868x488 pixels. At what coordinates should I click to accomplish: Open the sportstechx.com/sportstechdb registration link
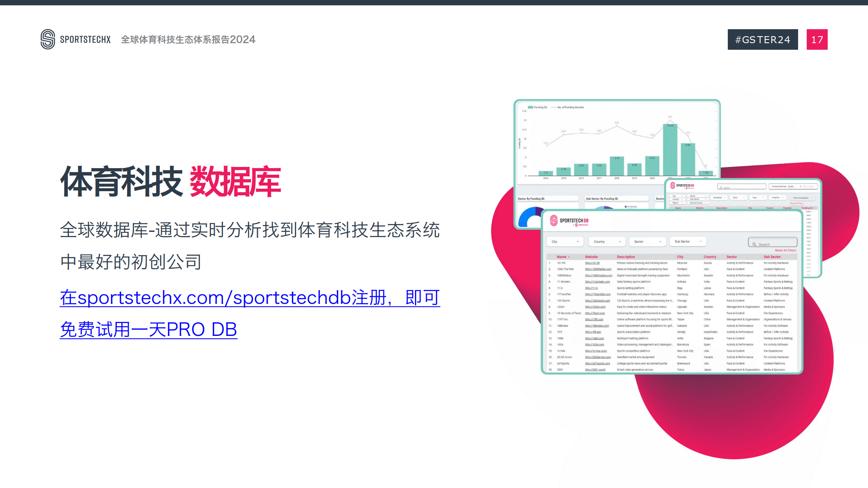point(250,313)
